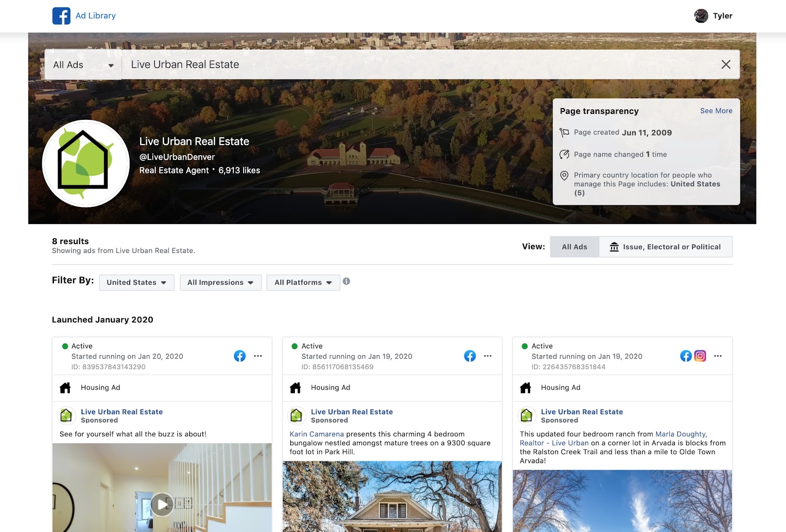
Task: Clear the search with the X icon
Action: click(x=726, y=64)
